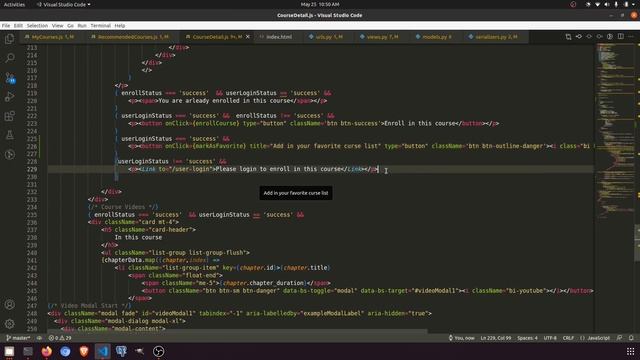Click the Split Editor icon

620,37
